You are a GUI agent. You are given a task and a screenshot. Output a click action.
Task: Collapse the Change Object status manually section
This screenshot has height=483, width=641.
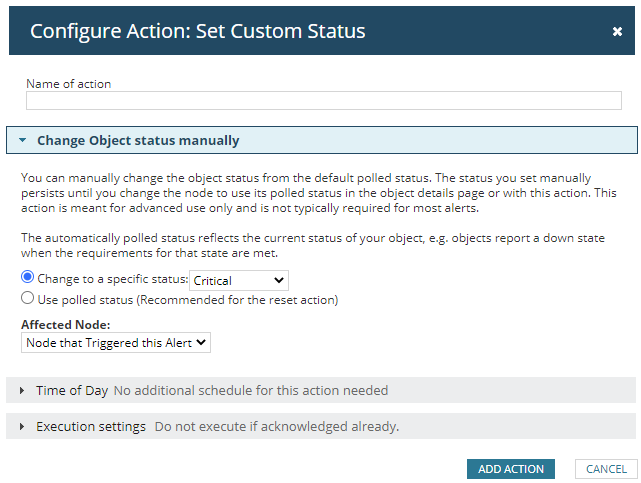pos(322,140)
